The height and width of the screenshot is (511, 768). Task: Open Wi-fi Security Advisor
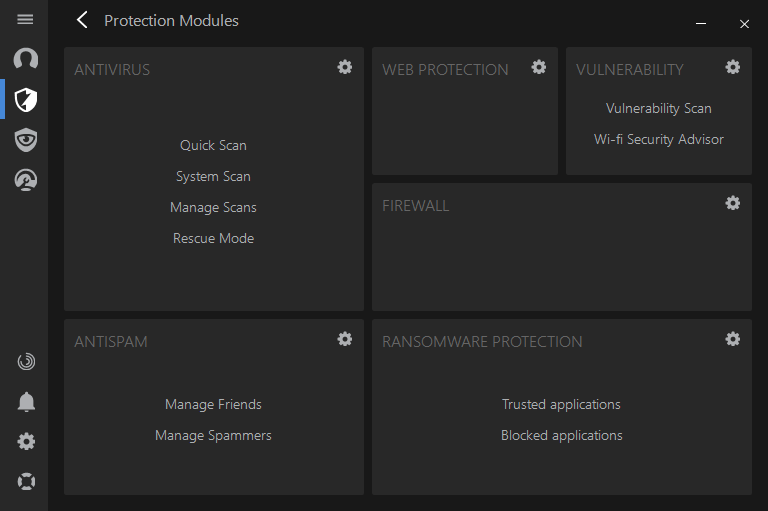point(659,140)
